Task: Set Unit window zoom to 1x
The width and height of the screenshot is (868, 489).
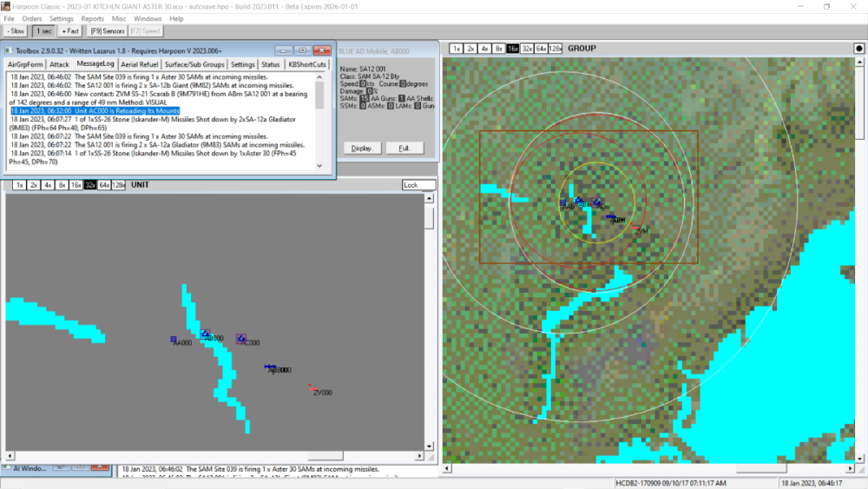Action: click(19, 185)
